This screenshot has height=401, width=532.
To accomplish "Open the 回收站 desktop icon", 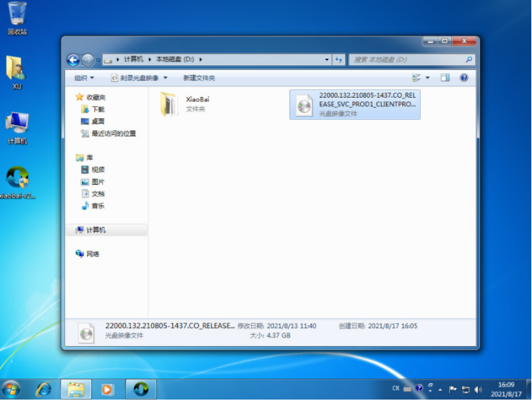I will click(17, 19).
